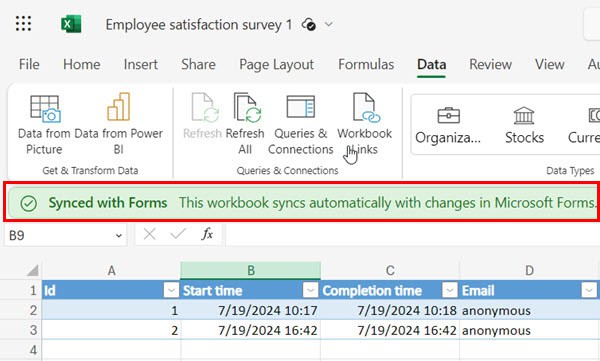
Task: Click the Refresh All icon
Action: pyautogui.click(x=246, y=108)
